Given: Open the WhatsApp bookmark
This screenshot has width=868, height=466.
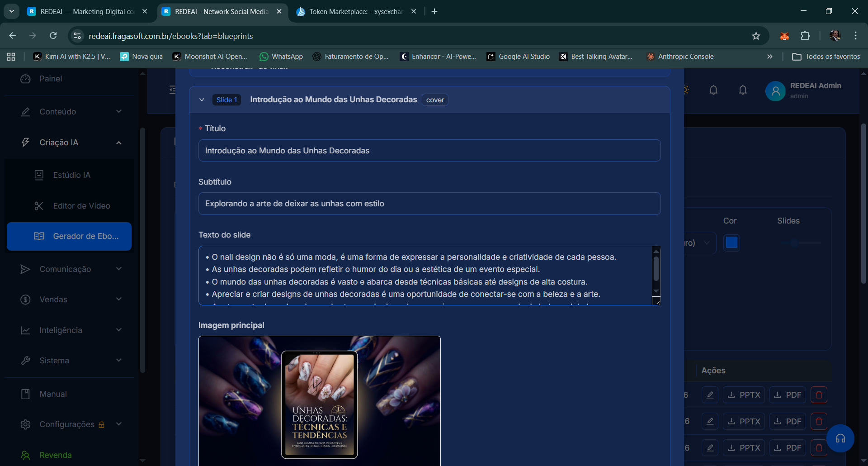Looking at the screenshot, I should (x=281, y=57).
